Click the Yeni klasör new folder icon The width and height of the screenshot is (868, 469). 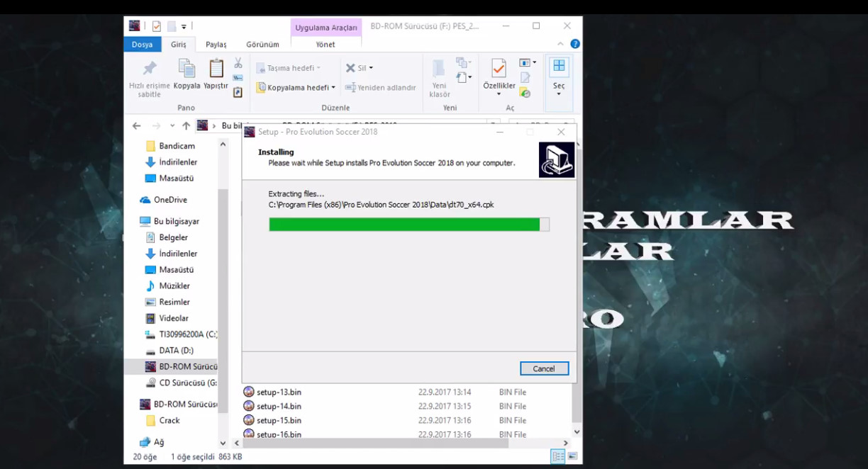click(439, 69)
